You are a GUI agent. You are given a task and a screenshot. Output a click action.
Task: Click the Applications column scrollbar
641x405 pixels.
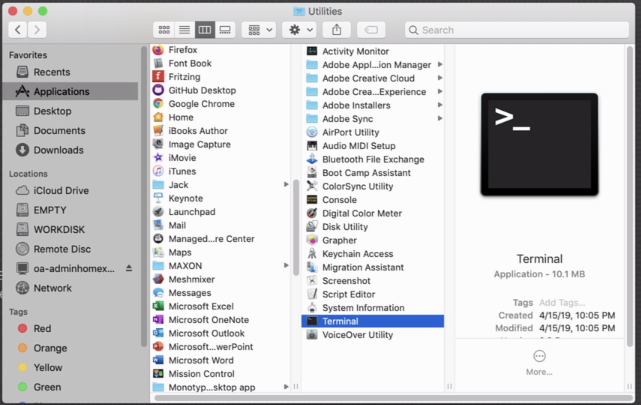tap(296, 228)
